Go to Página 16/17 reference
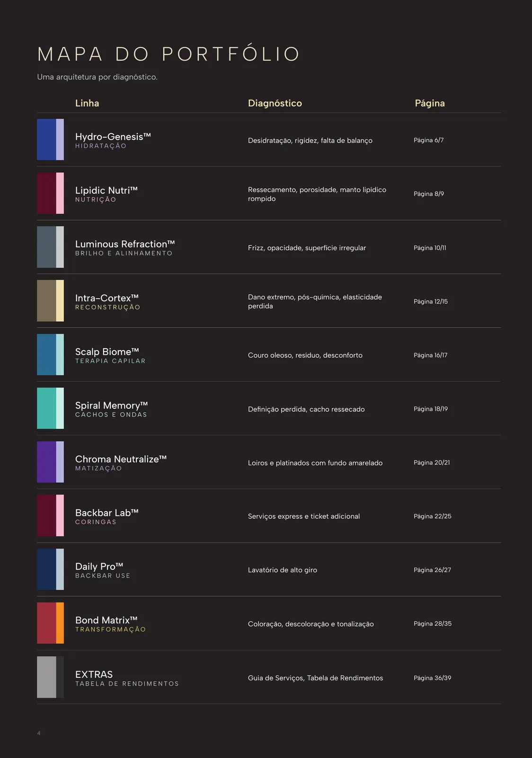This screenshot has height=758, width=532. [x=431, y=355]
